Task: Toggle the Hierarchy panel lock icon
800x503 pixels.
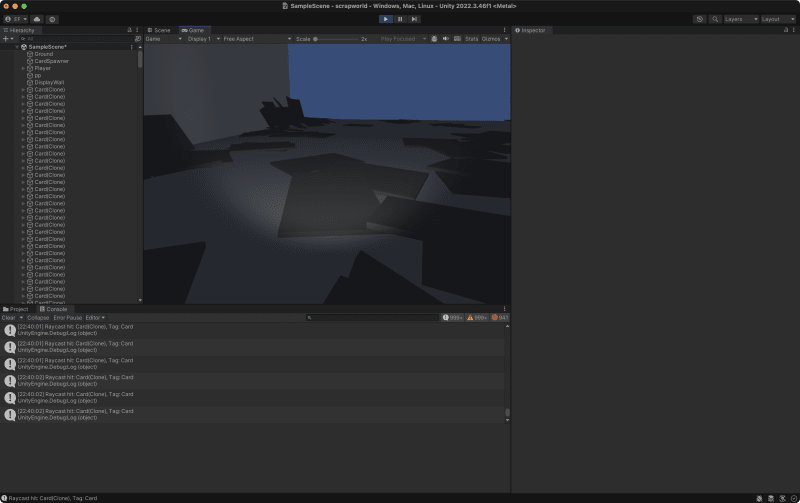Action: click(130, 30)
